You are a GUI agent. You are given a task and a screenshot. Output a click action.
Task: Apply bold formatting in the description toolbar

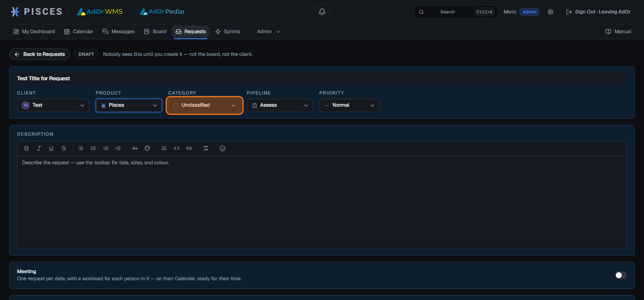[x=26, y=148]
